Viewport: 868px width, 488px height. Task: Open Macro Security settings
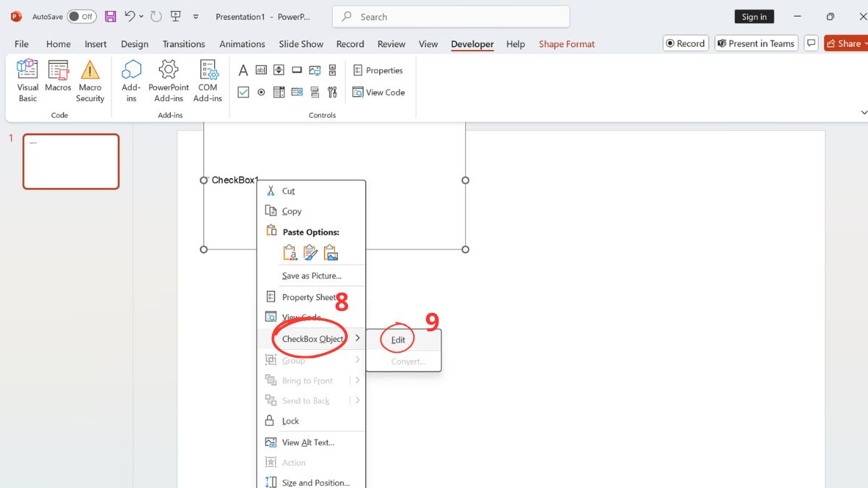(90, 80)
